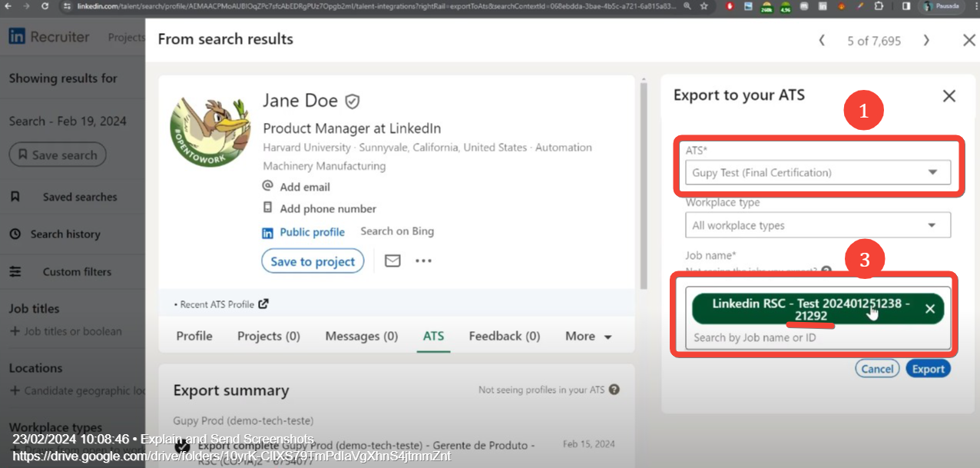Click the 5 of 7,695 counter text

pyautogui.click(x=874, y=41)
